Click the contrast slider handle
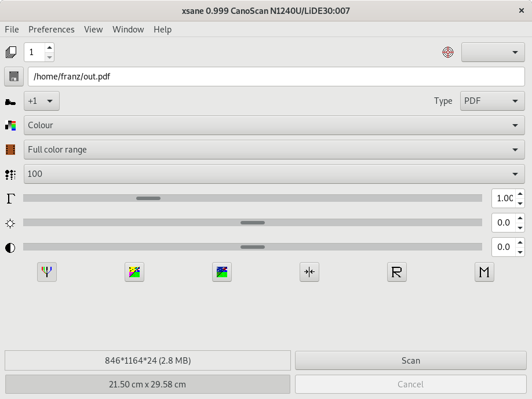The height and width of the screenshot is (399, 532). tap(253, 247)
